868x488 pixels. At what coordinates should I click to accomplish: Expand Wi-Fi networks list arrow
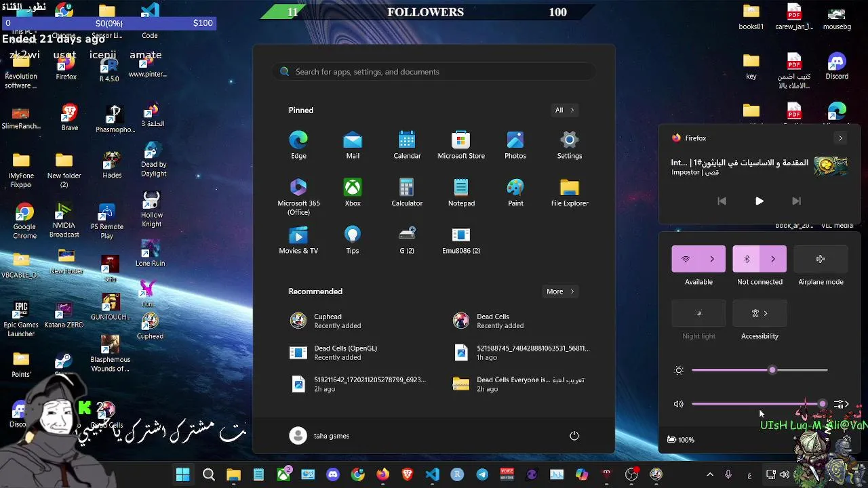click(x=712, y=259)
